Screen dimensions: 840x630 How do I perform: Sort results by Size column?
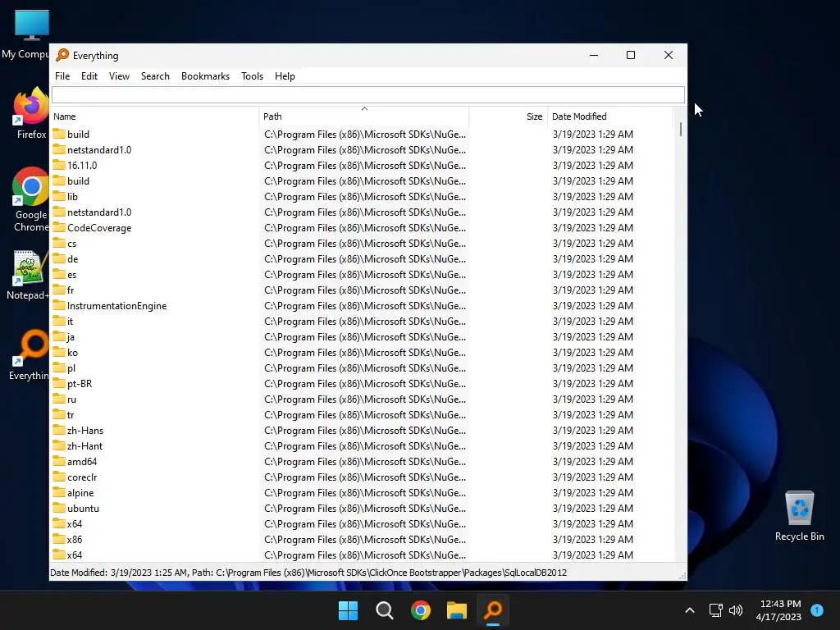point(508,116)
